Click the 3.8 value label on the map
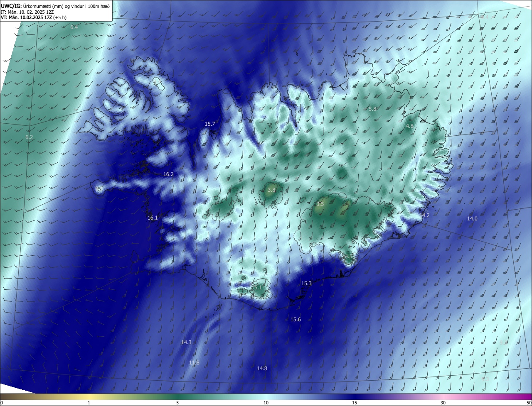 coord(271,190)
